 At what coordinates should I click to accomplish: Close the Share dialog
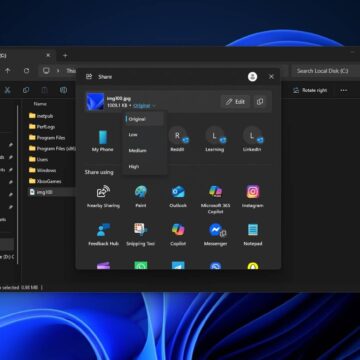(x=271, y=77)
